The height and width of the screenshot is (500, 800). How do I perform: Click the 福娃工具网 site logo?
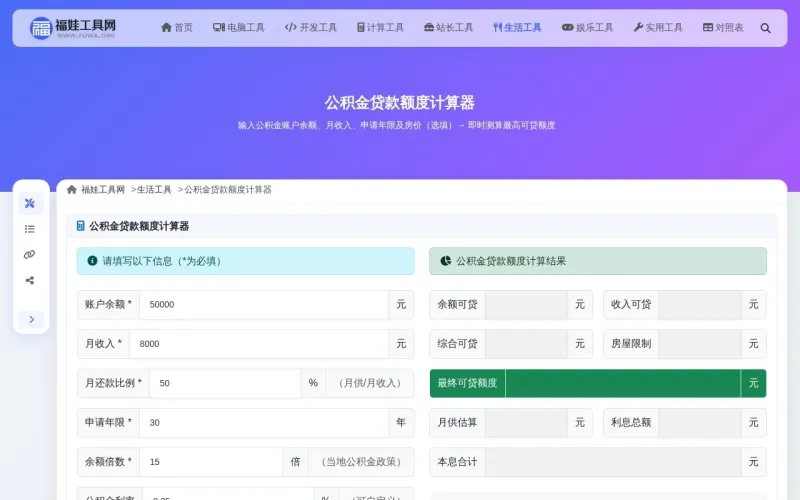pos(72,28)
